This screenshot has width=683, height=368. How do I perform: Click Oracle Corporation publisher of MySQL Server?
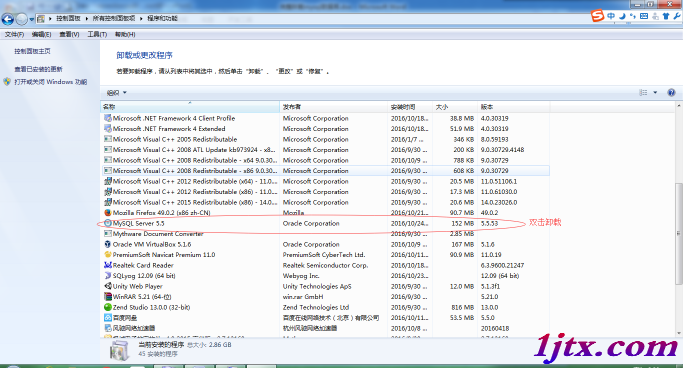point(311,223)
